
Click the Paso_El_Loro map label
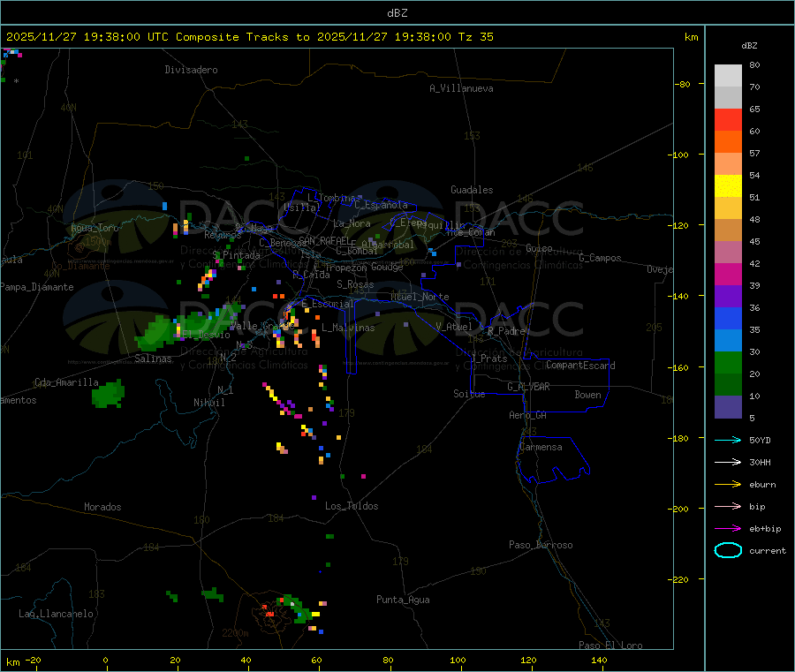(x=610, y=646)
